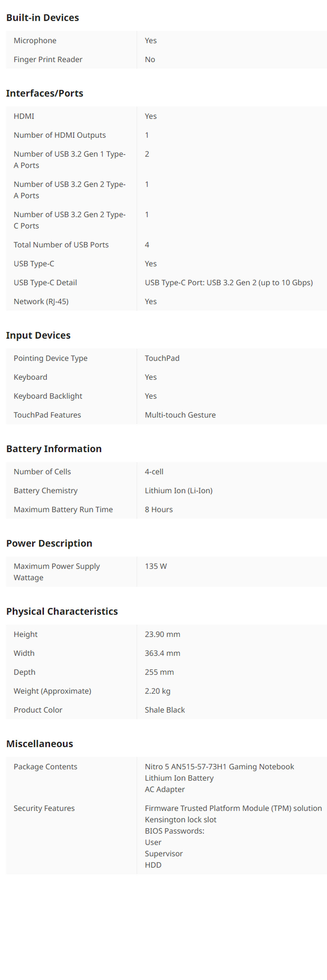Click the Battery Information heading
Viewport: 327px width, 980px height.
(54, 449)
